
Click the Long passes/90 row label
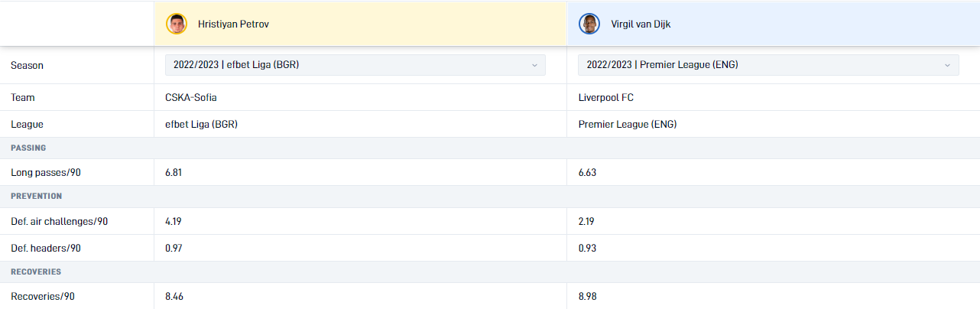pos(46,173)
